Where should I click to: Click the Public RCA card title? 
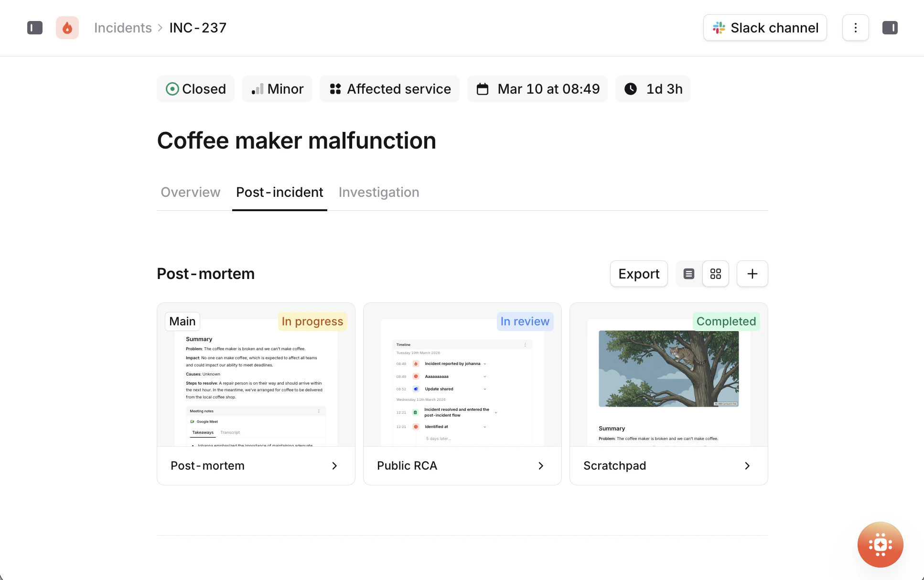407,466
